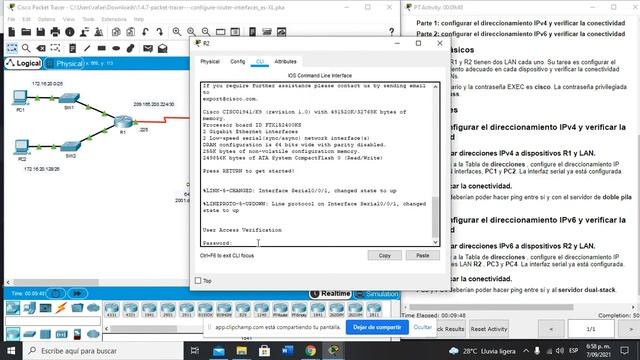
Task: Click Dejar de compartir button
Action: [x=377, y=327]
